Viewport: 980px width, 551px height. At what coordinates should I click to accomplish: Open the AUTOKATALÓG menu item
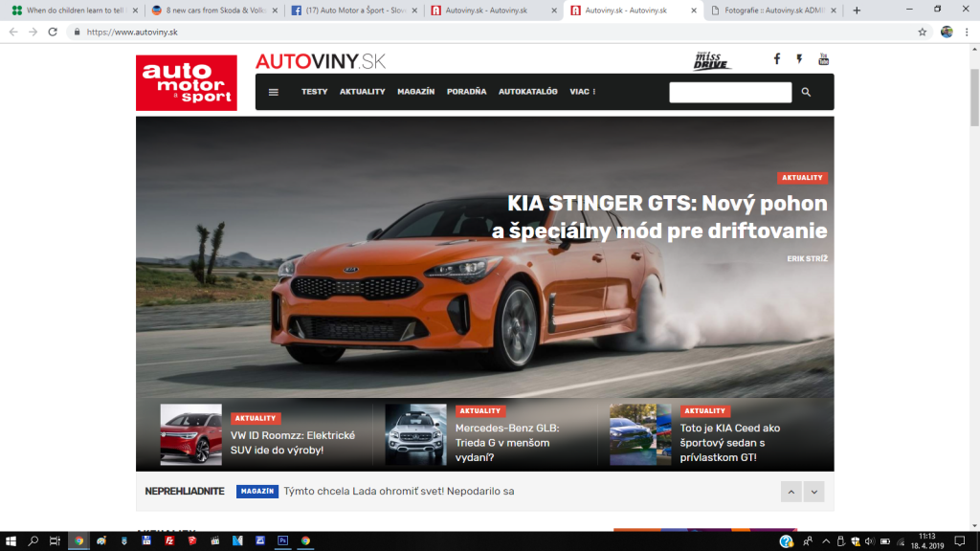point(527,92)
